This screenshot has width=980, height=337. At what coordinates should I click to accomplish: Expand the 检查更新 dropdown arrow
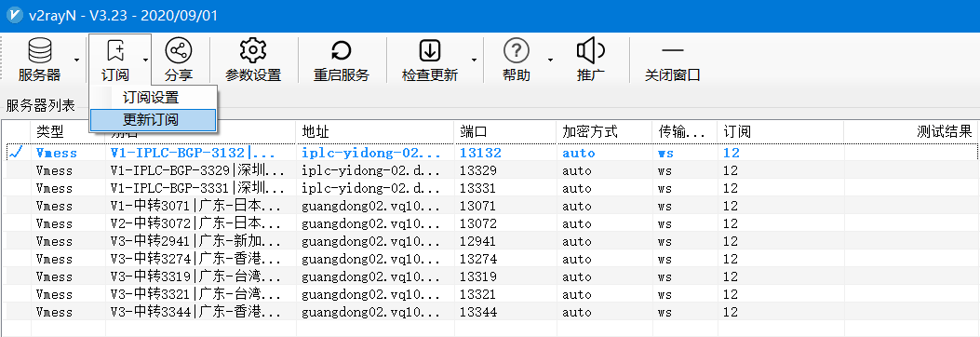pos(474,60)
